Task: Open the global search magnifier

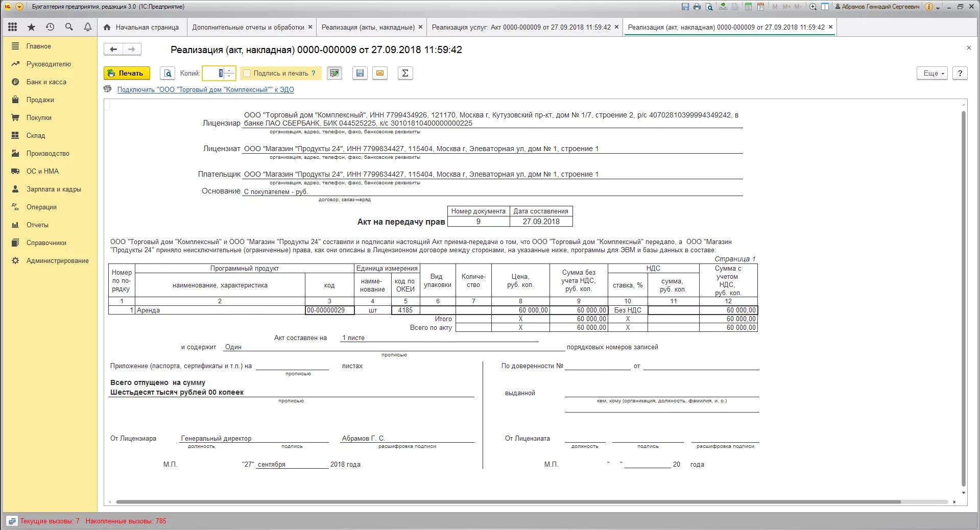Action: [x=69, y=27]
